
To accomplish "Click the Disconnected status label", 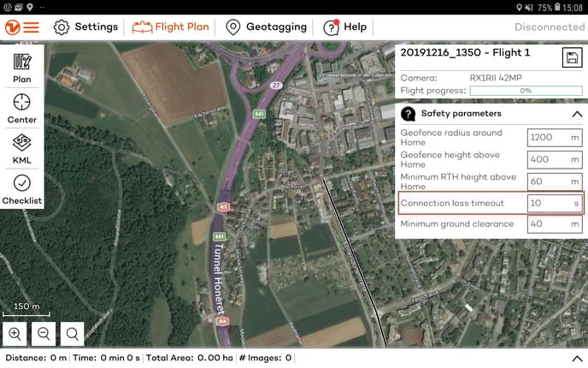I will pyautogui.click(x=549, y=27).
